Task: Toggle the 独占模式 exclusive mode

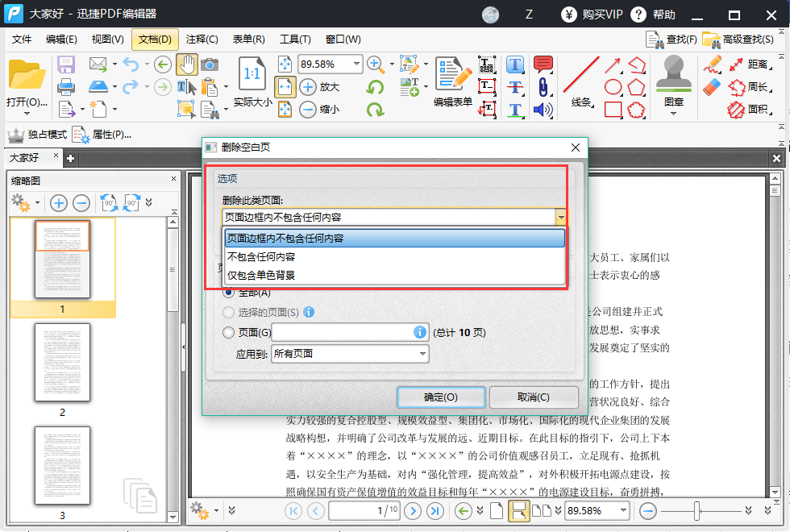Action: click(x=37, y=135)
